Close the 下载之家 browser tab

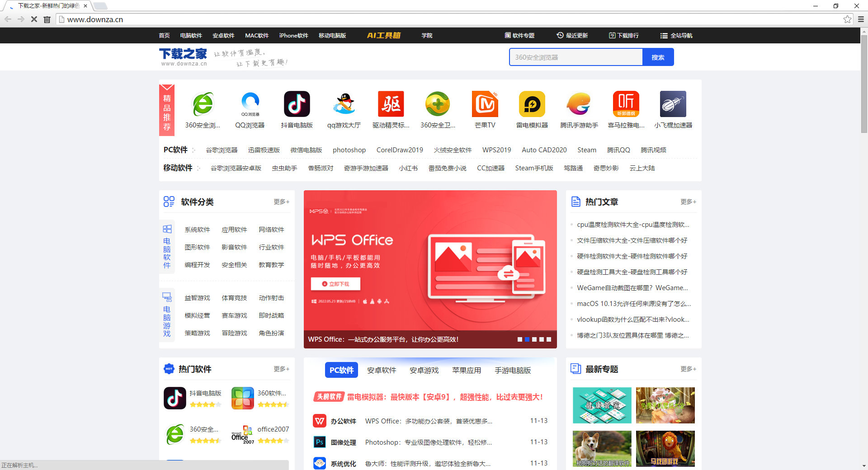coord(85,6)
